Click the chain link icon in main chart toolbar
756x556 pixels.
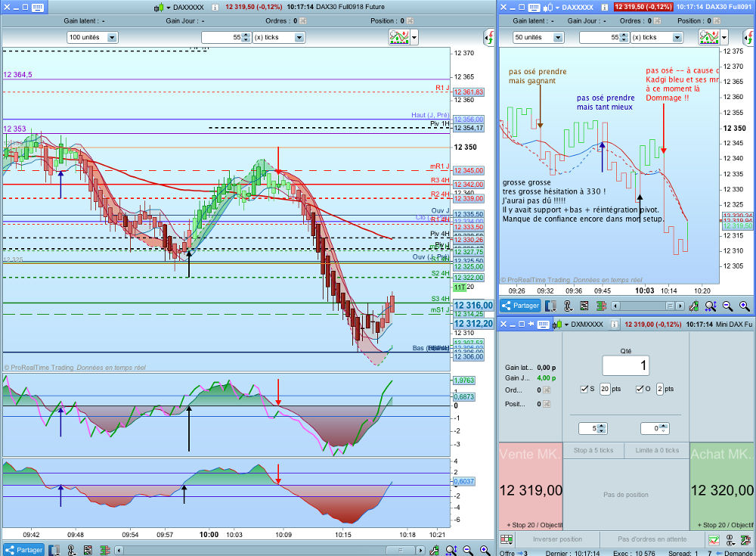point(71,550)
